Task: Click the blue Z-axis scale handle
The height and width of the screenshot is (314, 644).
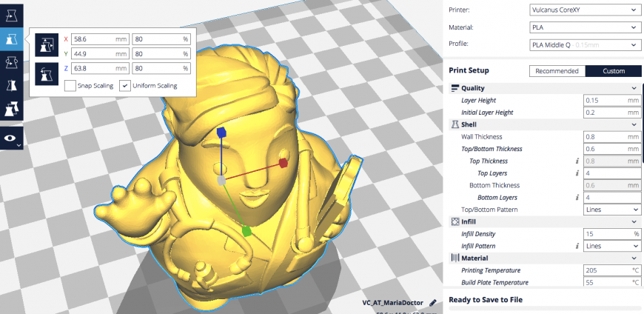Action: (x=222, y=133)
